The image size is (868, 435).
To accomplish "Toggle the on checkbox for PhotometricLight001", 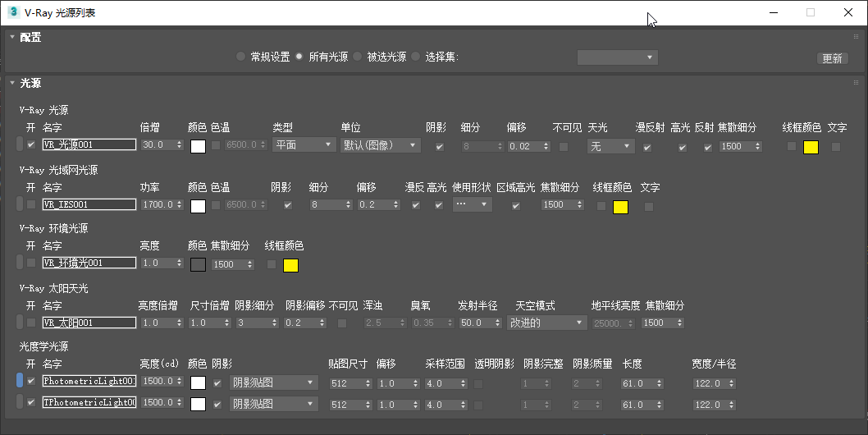I will click(31, 382).
